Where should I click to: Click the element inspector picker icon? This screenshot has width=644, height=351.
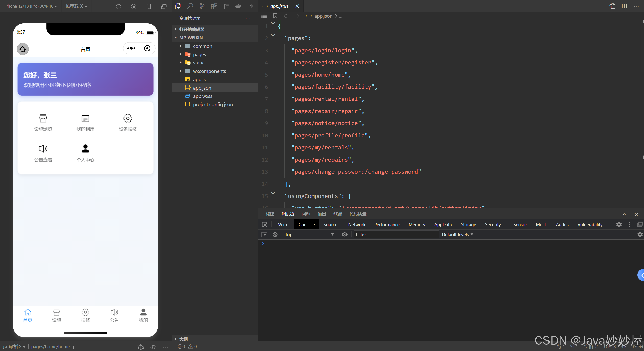265,225
